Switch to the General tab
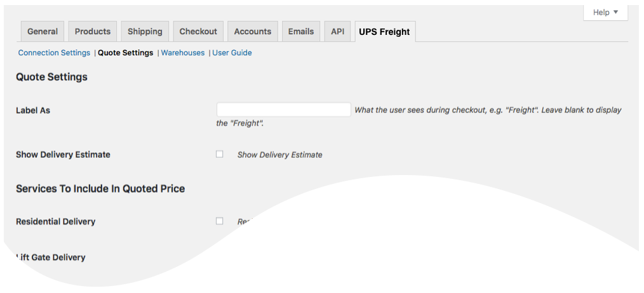644x293 pixels. [43, 31]
